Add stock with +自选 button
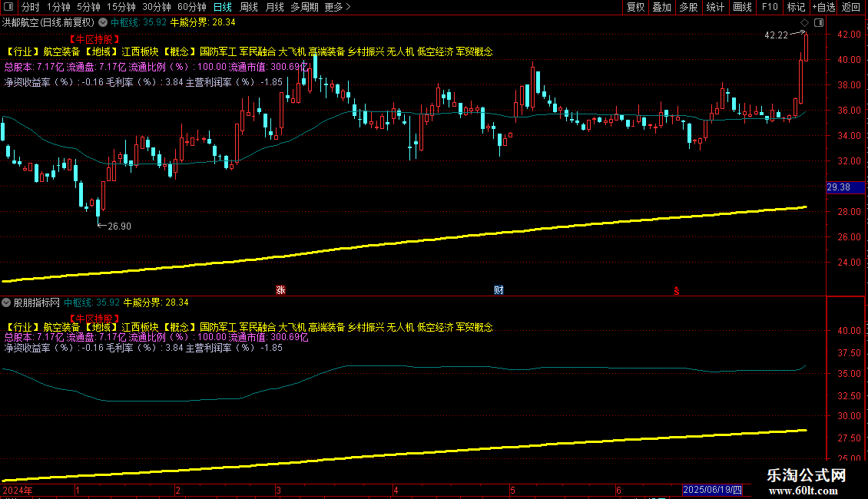 click(x=823, y=7)
